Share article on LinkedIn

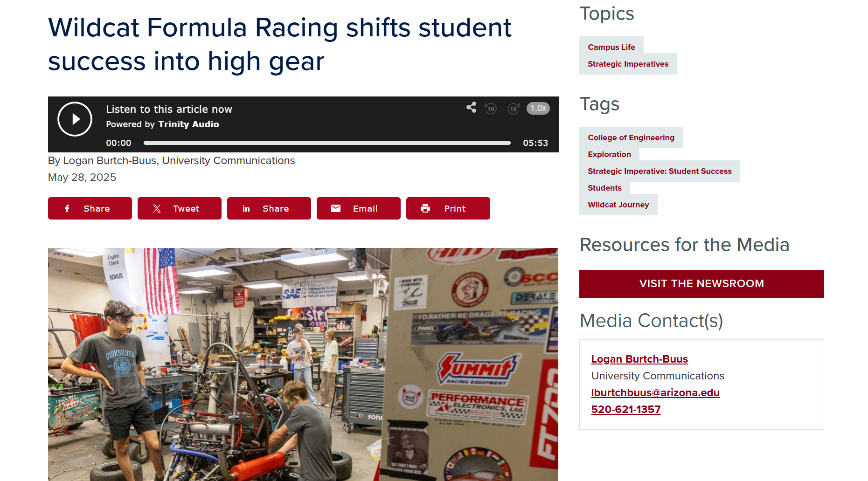click(x=269, y=208)
